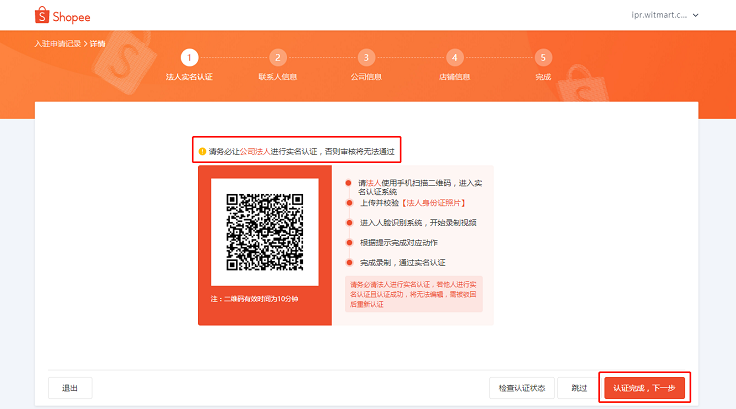
Task: Go back to 入驻申请记录 breadcrumb
Action: click(x=58, y=44)
